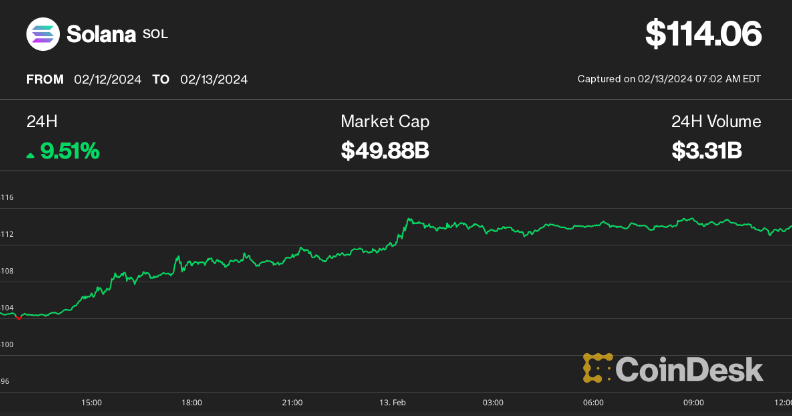Click the 24H Volume label
The height and width of the screenshot is (416, 792).
[x=716, y=121]
